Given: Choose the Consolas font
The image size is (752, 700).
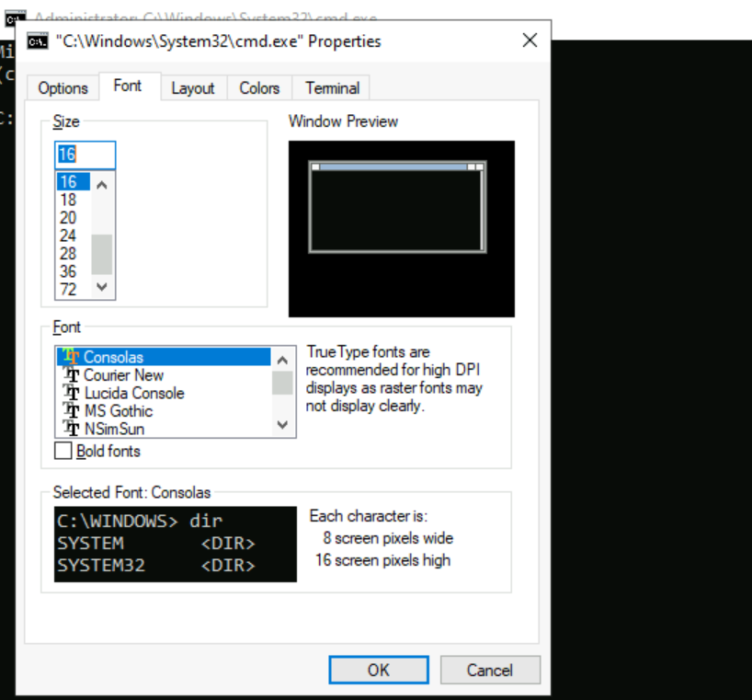Looking at the screenshot, I should (x=164, y=357).
